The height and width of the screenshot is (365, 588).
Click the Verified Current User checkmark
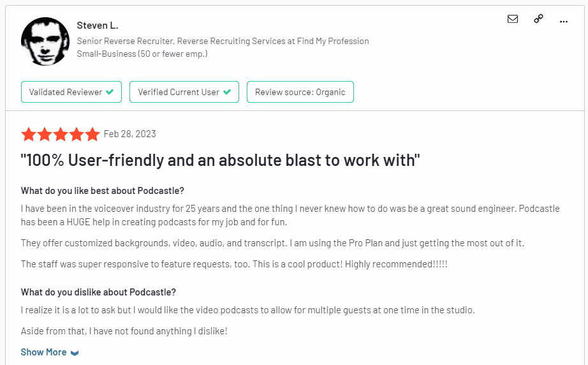click(227, 92)
